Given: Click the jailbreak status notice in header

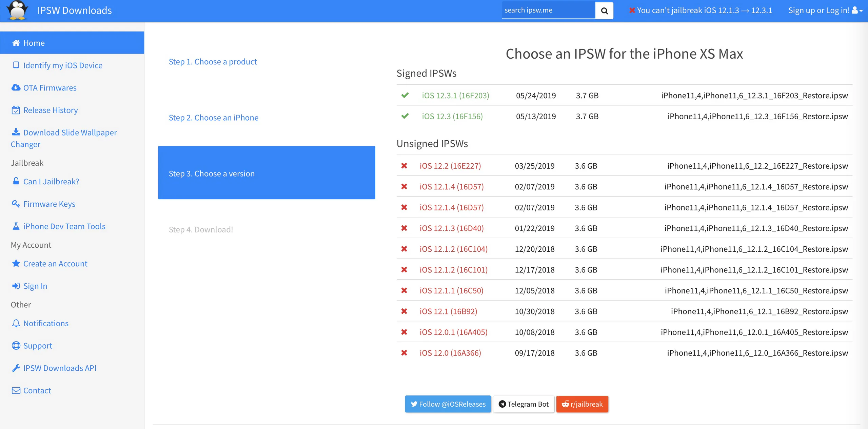Looking at the screenshot, I should point(701,11).
